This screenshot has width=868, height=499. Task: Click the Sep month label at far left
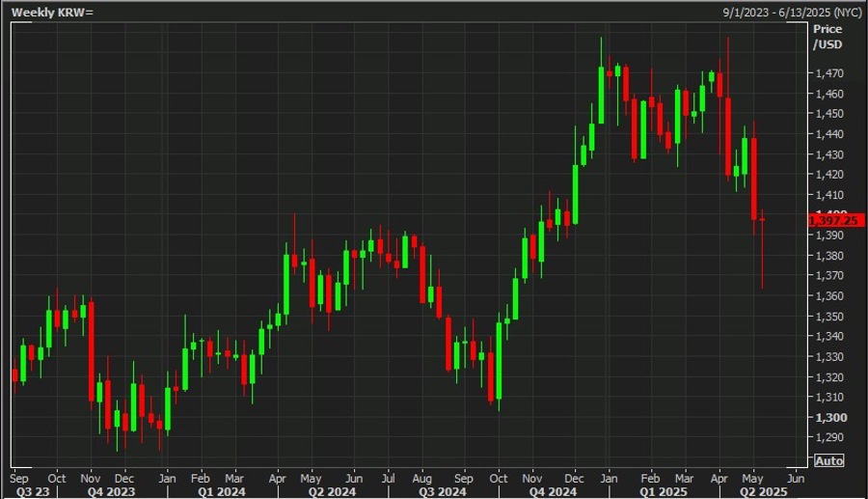(19, 477)
